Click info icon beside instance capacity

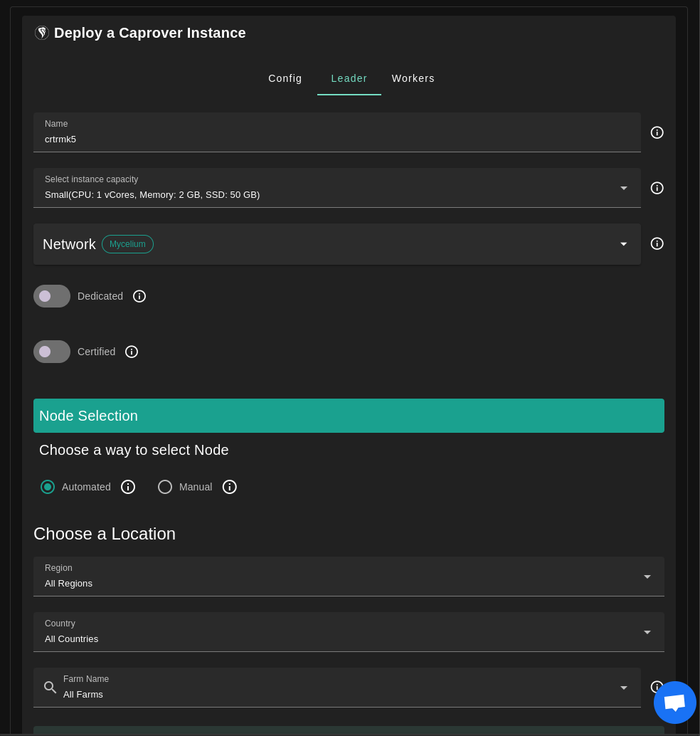tap(657, 188)
